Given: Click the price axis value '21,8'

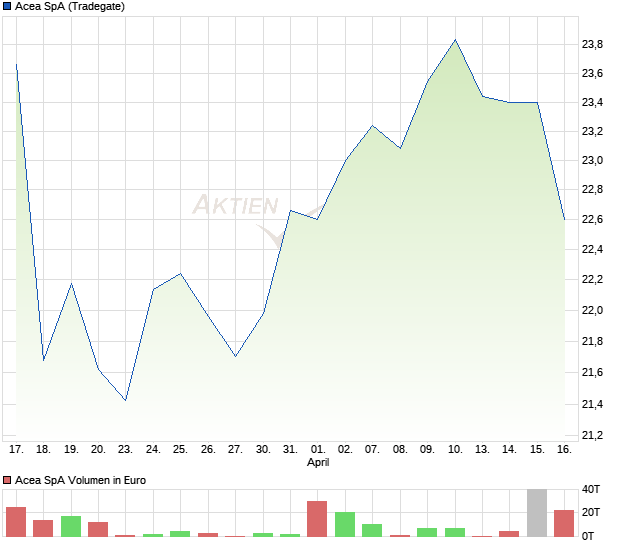Looking at the screenshot, I should coord(592,341).
